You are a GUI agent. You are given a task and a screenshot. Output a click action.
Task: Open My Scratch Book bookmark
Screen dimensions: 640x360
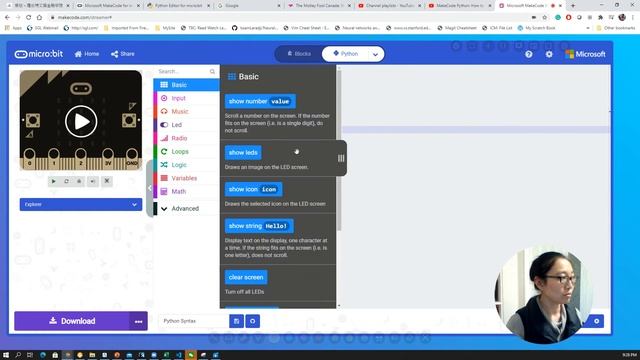pyautogui.click(x=536, y=28)
